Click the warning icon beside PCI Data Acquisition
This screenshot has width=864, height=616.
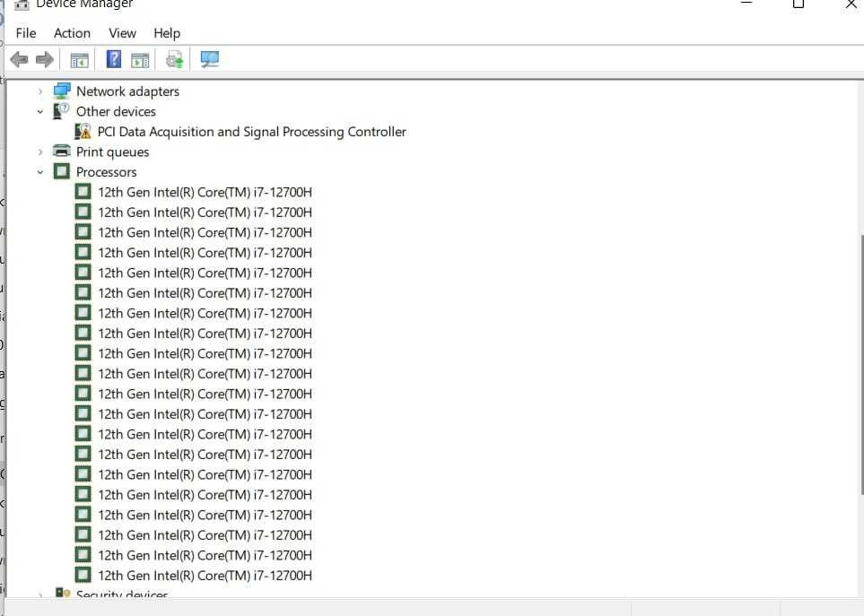[83, 132]
